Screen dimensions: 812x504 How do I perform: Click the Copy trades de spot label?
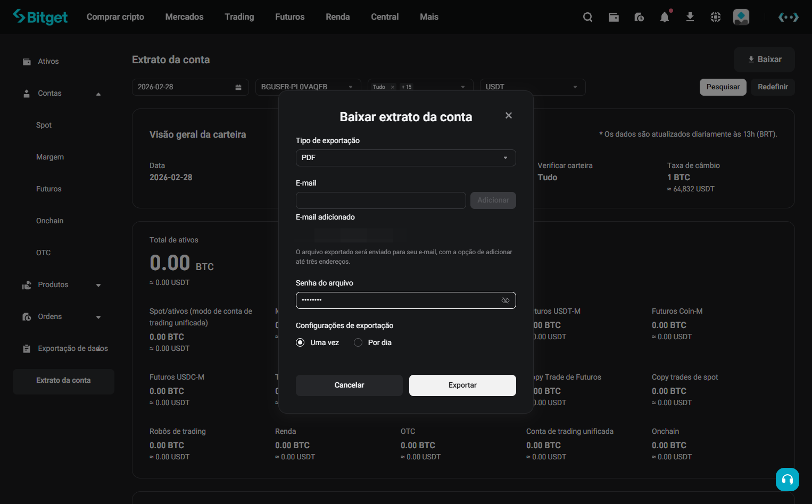(685, 377)
